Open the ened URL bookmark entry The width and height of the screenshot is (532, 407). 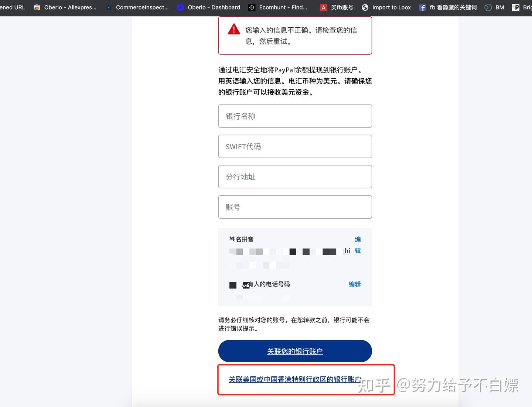[13, 7]
